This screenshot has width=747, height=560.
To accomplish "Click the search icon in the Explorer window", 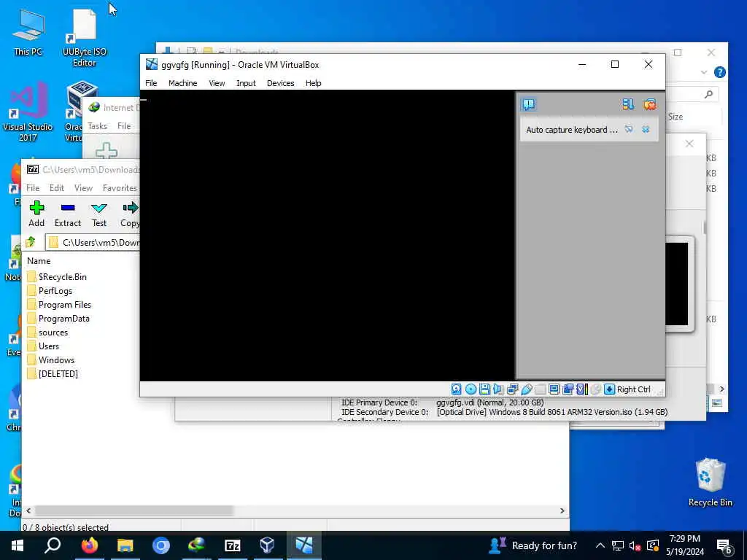I will point(708,94).
